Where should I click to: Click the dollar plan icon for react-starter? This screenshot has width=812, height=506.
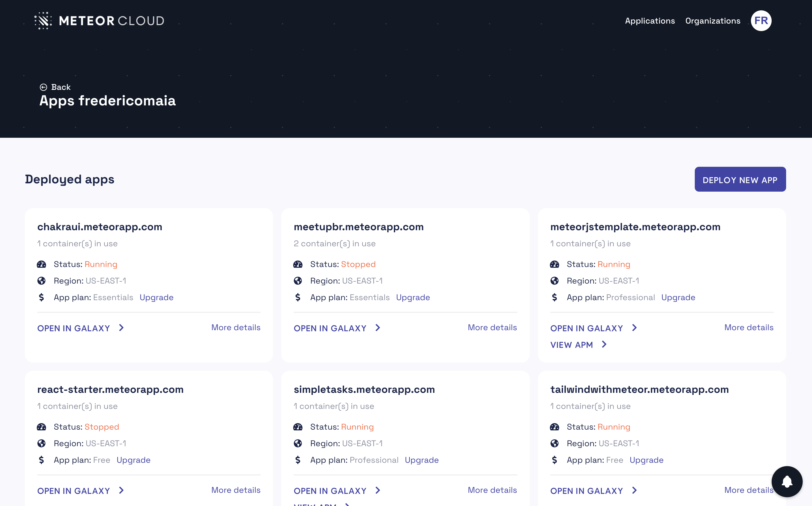click(41, 460)
